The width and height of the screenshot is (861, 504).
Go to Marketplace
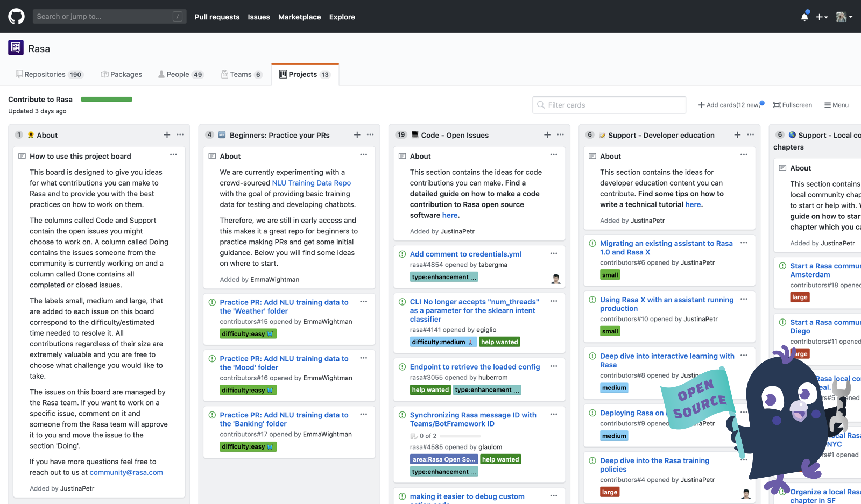click(300, 17)
